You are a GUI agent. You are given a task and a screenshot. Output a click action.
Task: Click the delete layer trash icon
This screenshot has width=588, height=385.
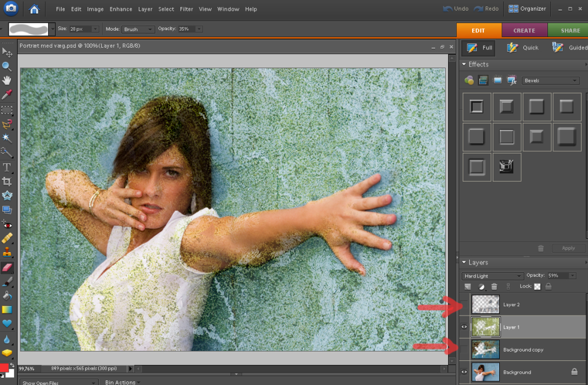coord(494,286)
